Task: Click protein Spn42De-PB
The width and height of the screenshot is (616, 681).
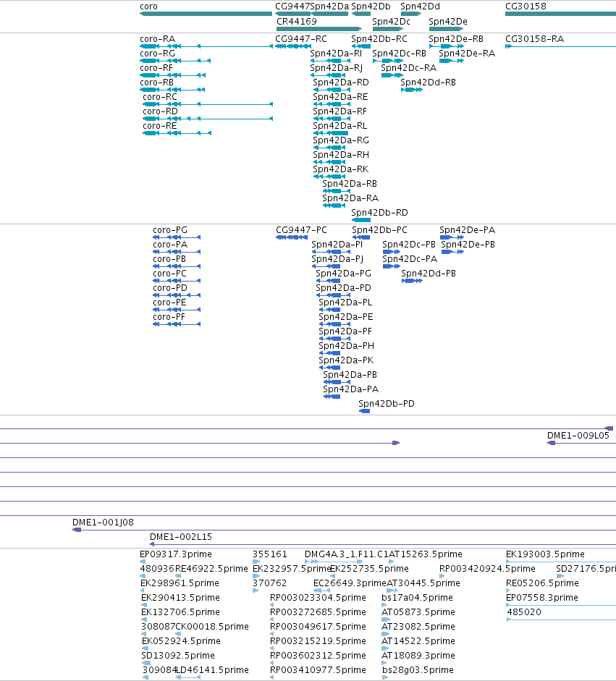Action: point(452,252)
